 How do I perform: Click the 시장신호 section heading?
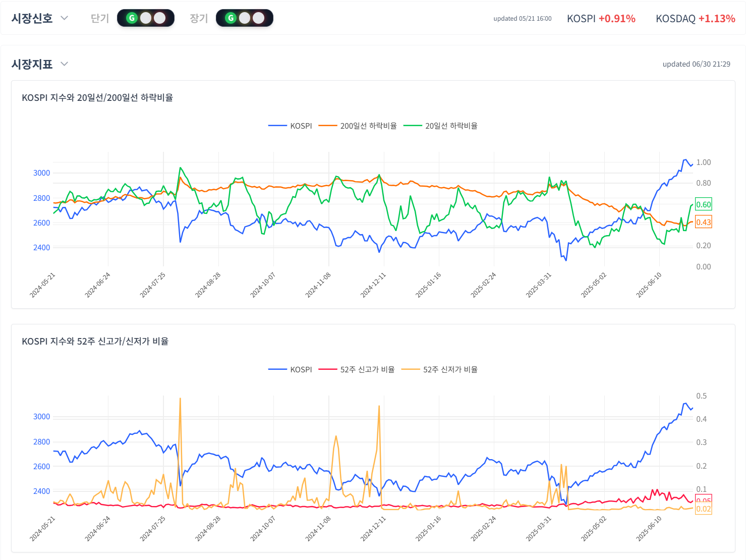click(x=32, y=18)
